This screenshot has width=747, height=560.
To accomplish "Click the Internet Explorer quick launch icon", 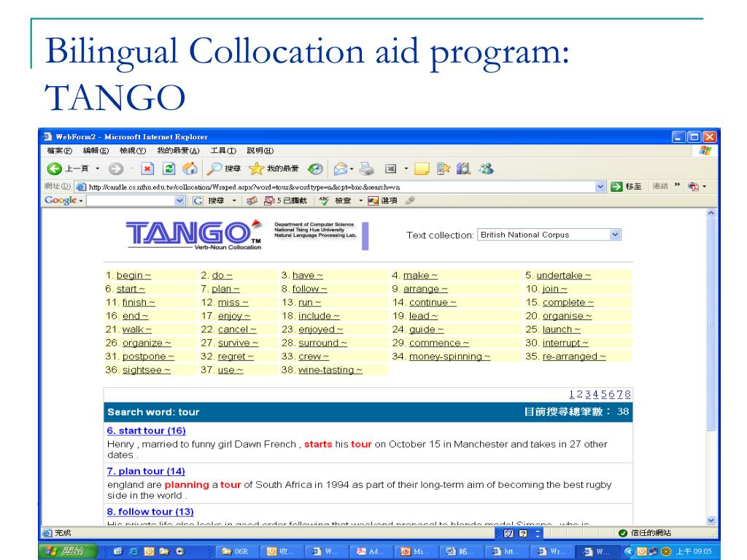I will tap(134, 551).
